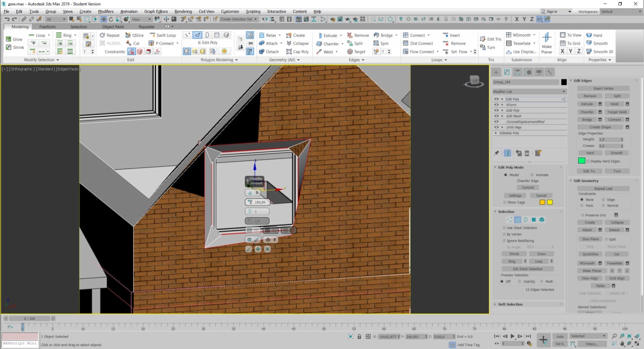This screenshot has height=349, width=644.
Task: Click the Smooth 30 icon
Action: tap(589, 51)
